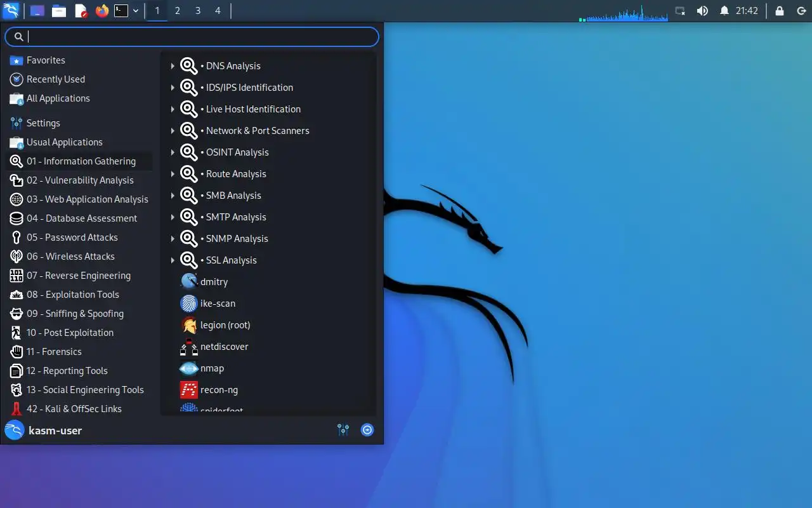
Task: Expand the SMTP Analysis submenu arrow
Action: (x=173, y=217)
